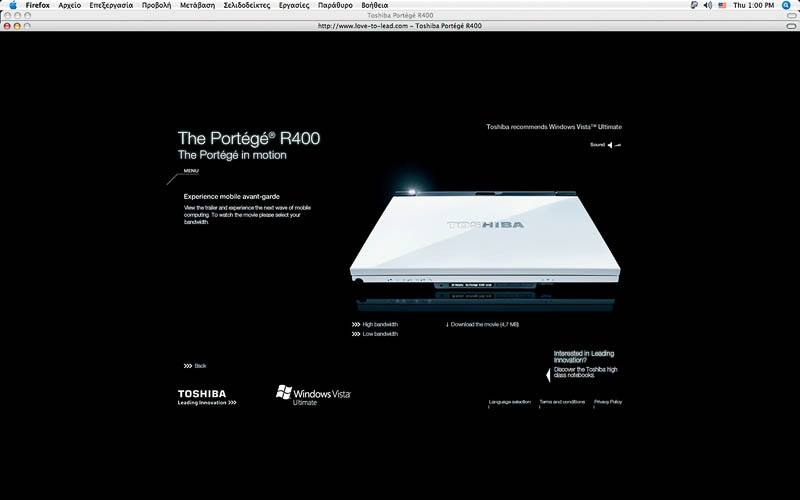The width and height of the screenshot is (800, 500).
Task: Select Low bandwidth movie option
Action: pos(375,334)
